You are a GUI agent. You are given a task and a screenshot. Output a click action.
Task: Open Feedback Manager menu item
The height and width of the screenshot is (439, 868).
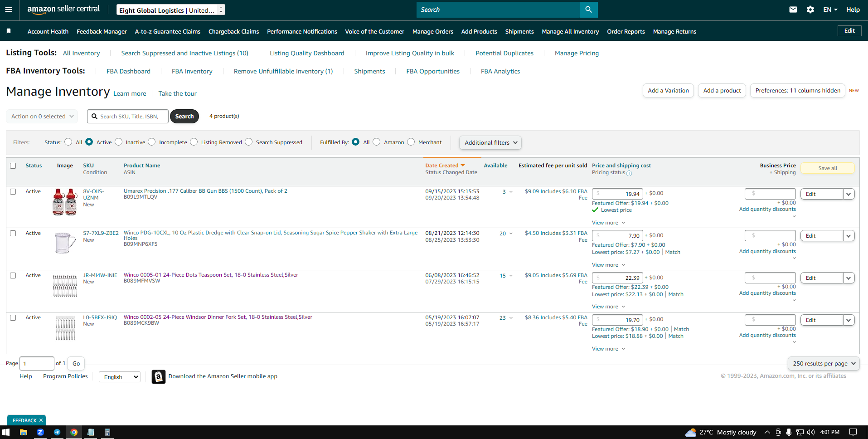(x=102, y=31)
